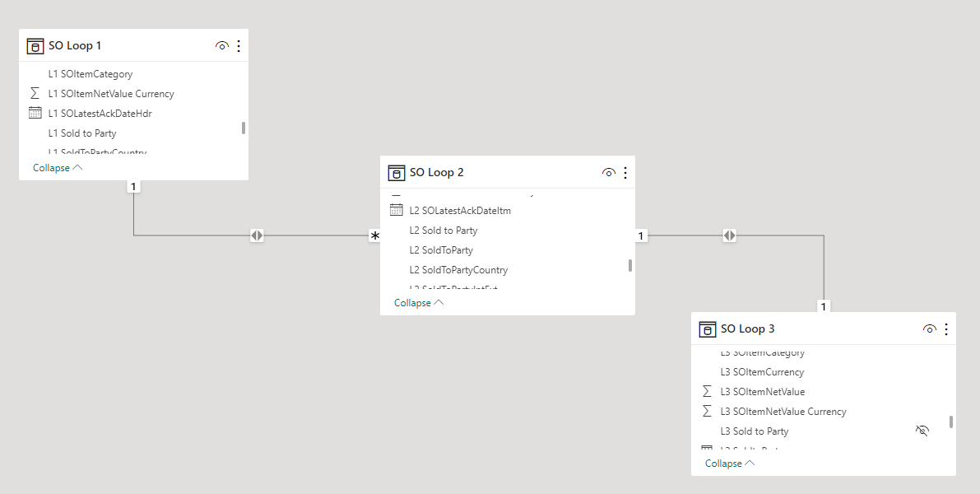Click the many (*) cardinality marker on SO Loop 2
Screen dimensions: 980x494
coord(374,235)
